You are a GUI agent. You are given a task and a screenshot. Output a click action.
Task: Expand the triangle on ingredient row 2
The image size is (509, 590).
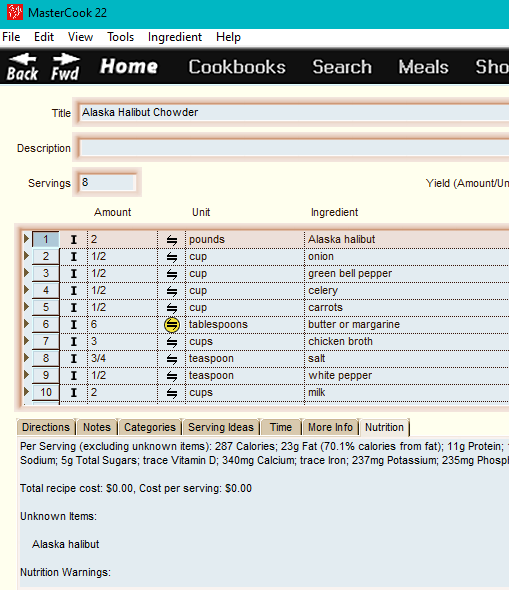26,255
